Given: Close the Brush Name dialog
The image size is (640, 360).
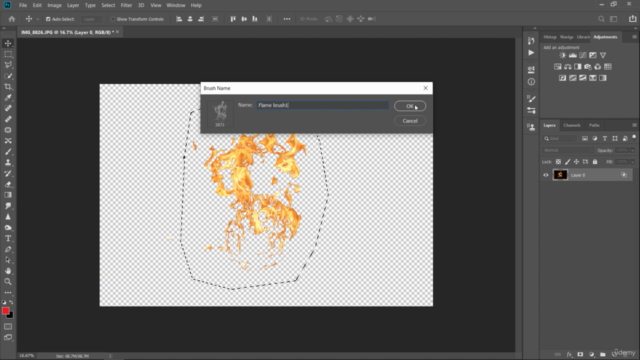Looking at the screenshot, I should [425, 88].
